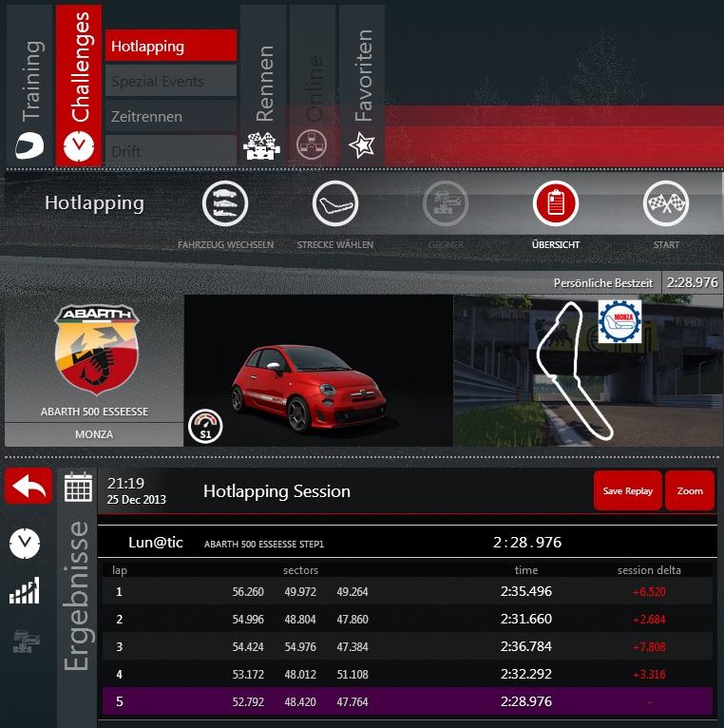Click the Persönliche Bestzeit 2:28.976 value
Image resolution: width=724 pixels, height=728 pixels.
(692, 282)
